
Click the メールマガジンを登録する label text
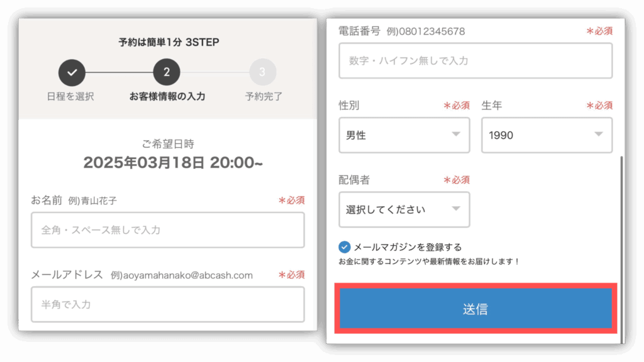[x=408, y=247]
